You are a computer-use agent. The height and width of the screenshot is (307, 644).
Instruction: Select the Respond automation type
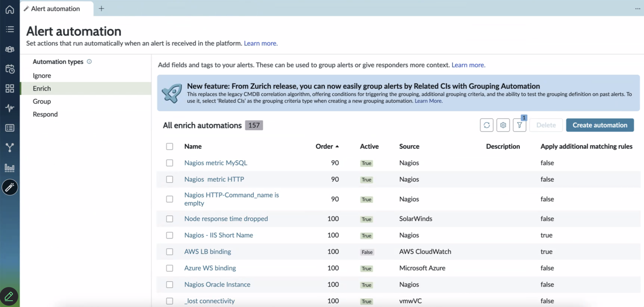[x=86, y=114]
